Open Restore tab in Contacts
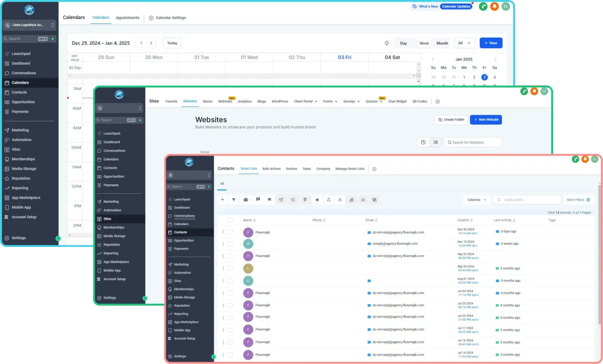The height and width of the screenshot is (364, 603). tap(291, 169)
